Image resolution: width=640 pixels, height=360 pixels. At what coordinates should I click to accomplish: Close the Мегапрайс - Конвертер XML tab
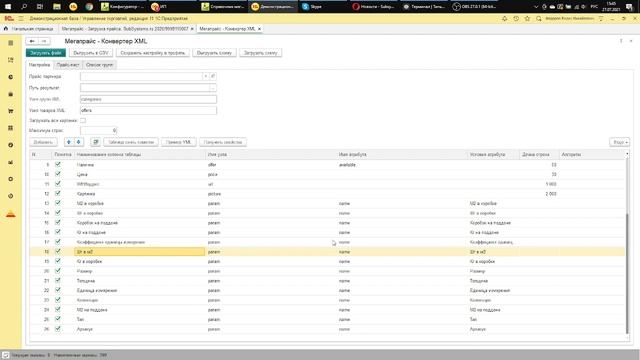point(259,29)
